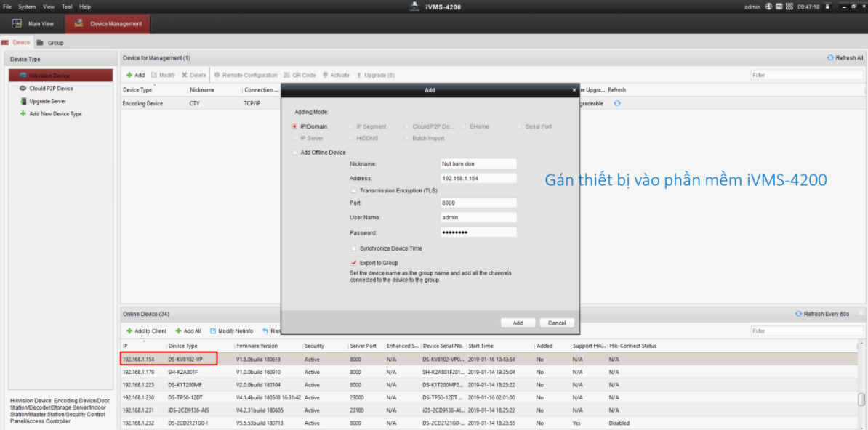Open the System menu
Screen dimensions: 868x430
(x=27, y=7)
